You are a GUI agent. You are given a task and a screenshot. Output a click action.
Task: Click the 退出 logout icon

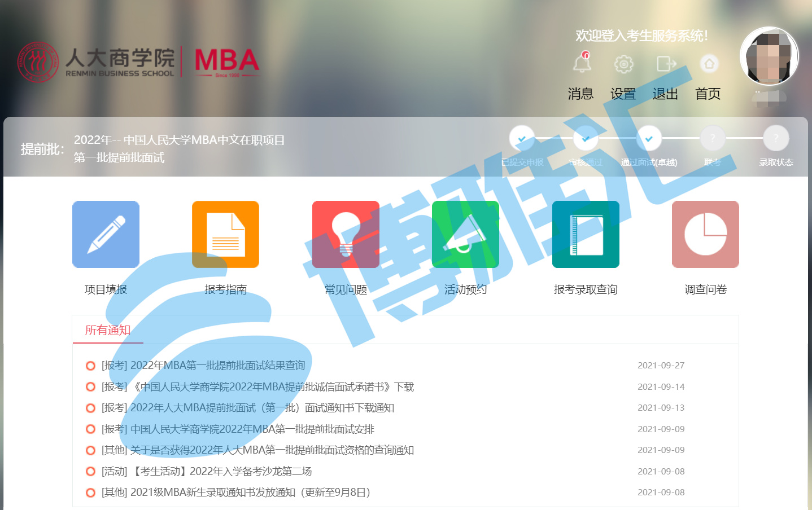[666, 64]
